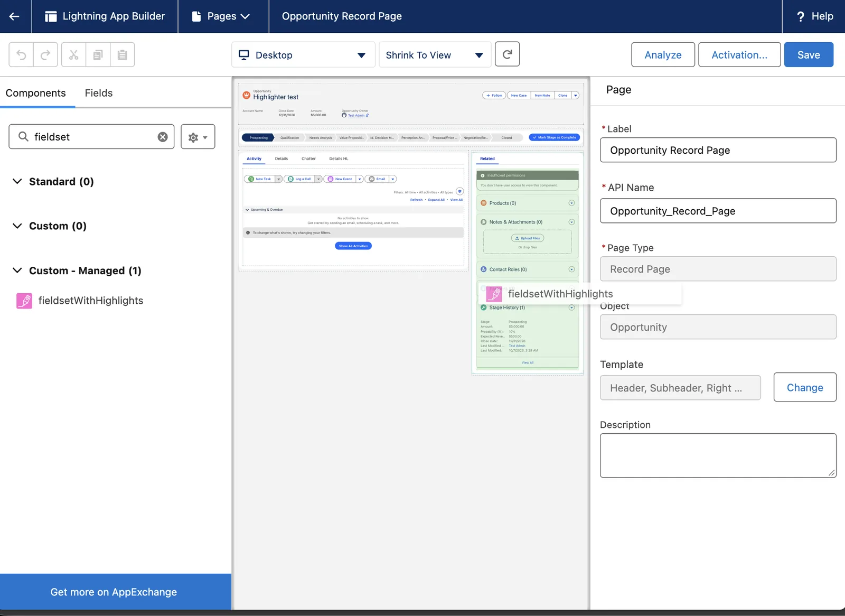Open the Pages dropdown menu

(220, 16)
